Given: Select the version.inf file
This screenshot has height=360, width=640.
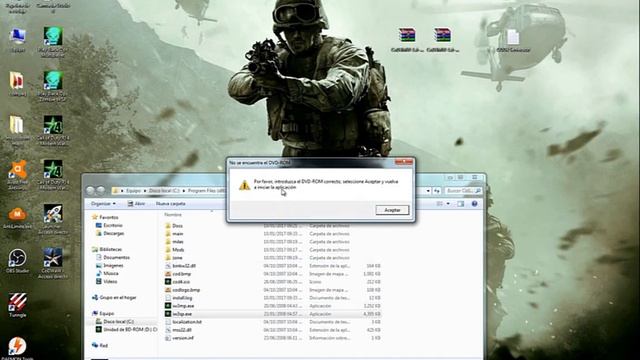Looking at the screenshot, I should tap(180, 338).
